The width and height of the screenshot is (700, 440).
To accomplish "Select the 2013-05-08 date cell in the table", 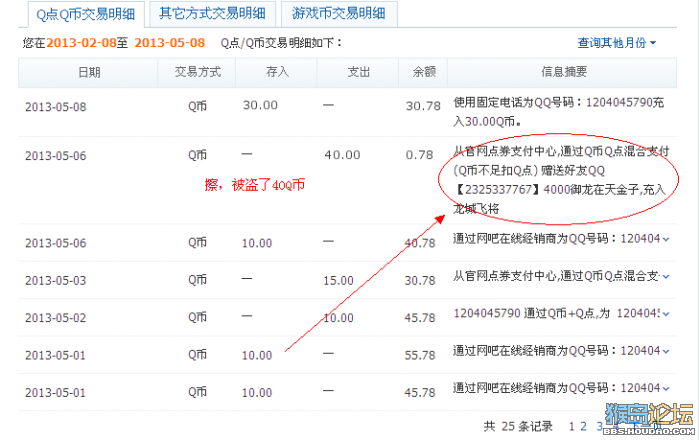I will click(56, 107).
